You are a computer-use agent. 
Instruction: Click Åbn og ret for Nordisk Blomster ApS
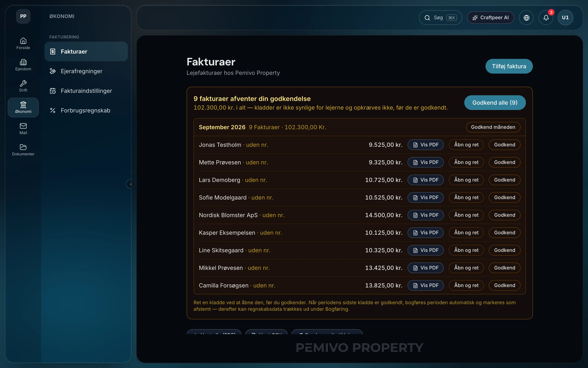click(x=466, y=215)
